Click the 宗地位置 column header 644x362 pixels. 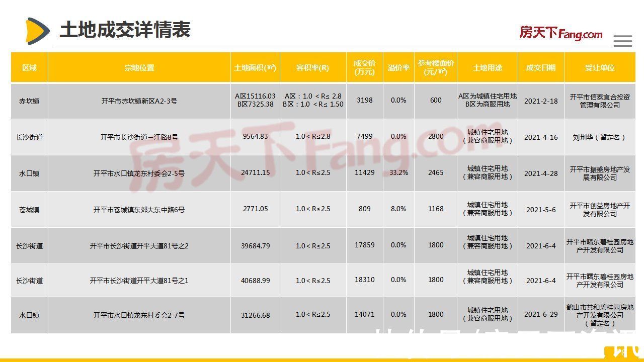[139, 67]
